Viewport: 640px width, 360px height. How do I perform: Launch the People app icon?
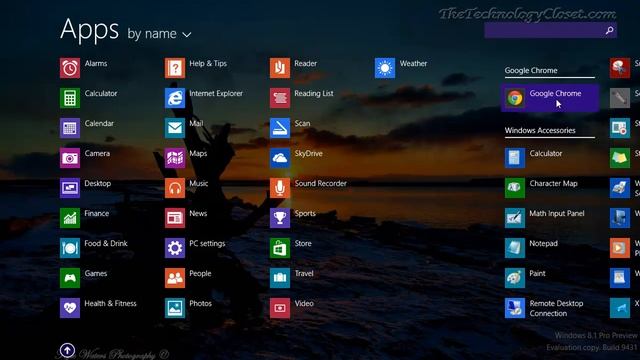(x=175, y=278)
